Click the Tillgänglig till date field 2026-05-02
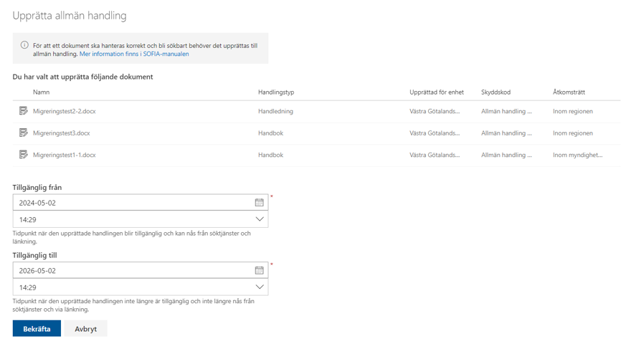 [133, 271]
